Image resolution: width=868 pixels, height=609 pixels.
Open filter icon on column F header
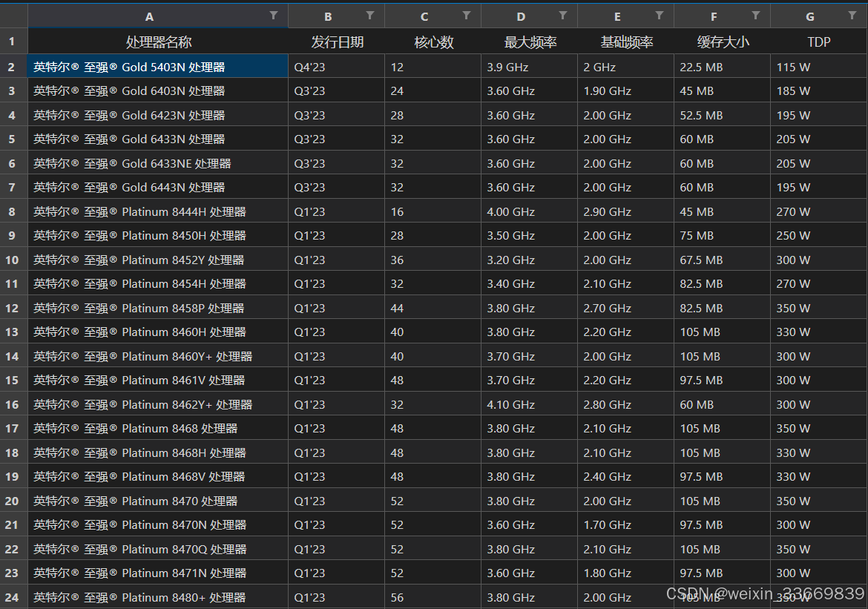point(755,16)
